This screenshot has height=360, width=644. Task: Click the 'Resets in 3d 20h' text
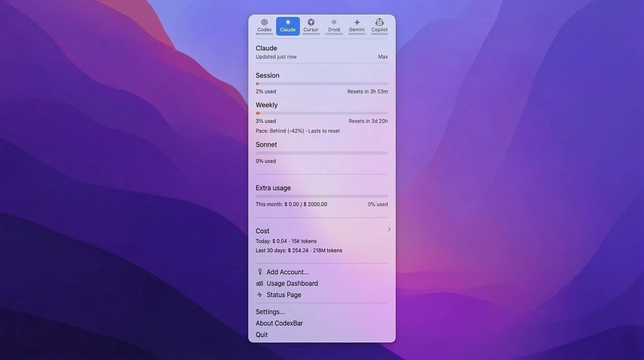[x=368, y=121]
